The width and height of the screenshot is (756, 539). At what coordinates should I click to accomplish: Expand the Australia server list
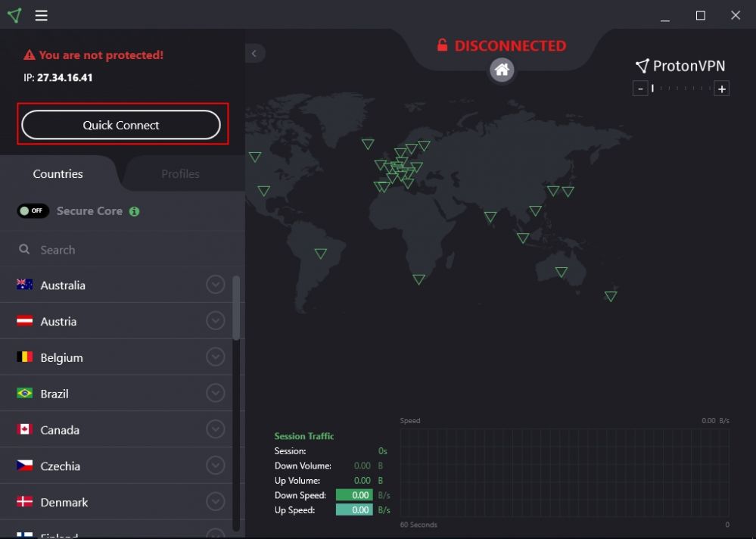(216, 285)
